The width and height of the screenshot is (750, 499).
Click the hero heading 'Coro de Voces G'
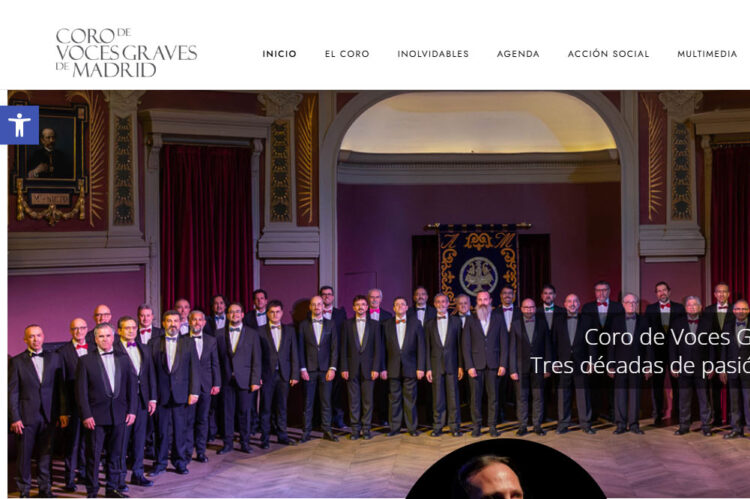[x=667, y=337]
